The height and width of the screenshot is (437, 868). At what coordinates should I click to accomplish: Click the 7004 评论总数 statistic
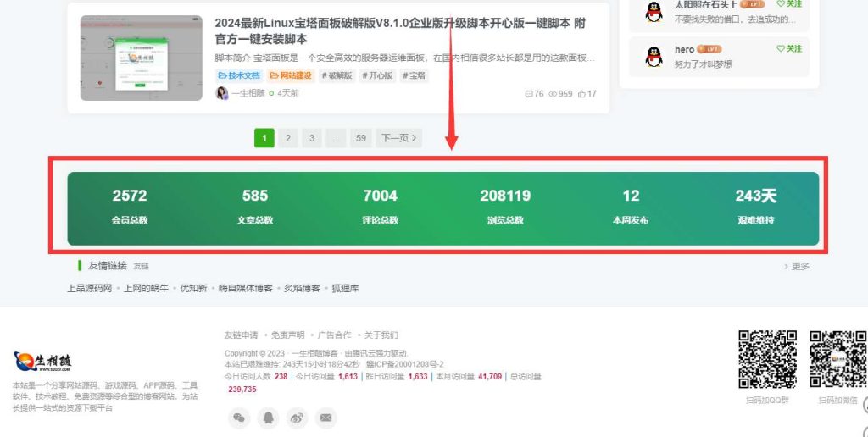381,207
